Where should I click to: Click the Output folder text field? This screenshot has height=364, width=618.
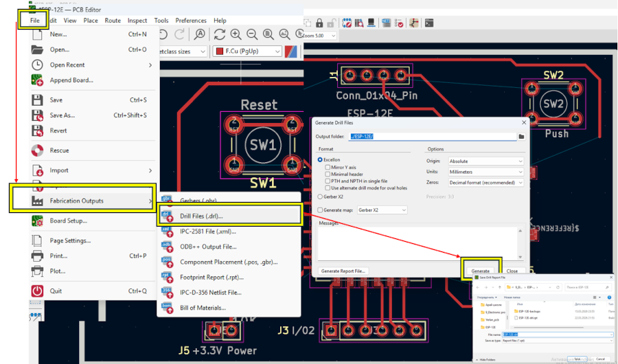433,137
